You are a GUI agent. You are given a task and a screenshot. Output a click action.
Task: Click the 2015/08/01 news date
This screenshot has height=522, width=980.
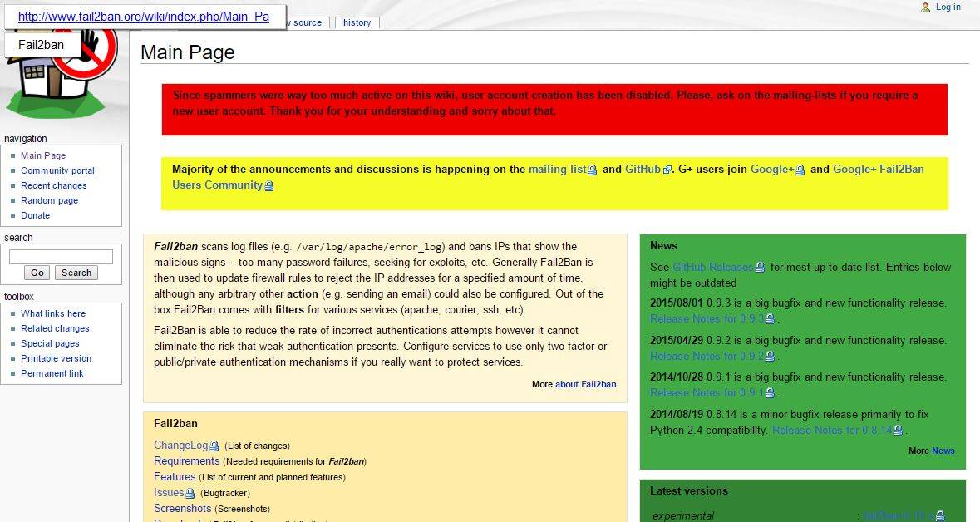tap(677, 303)
